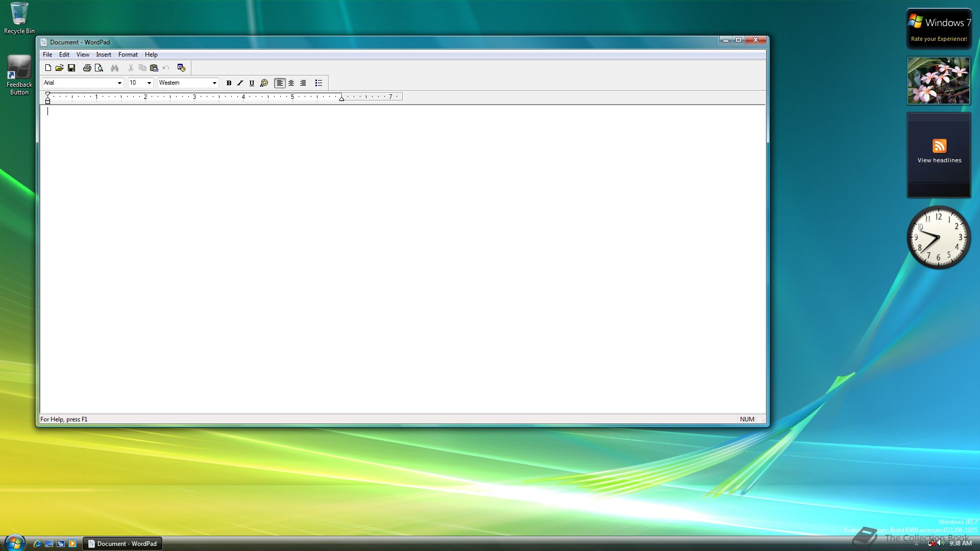Click the Document - WordPad taskbar button
This screenshot has height=551, width=980.
(122, 543)
